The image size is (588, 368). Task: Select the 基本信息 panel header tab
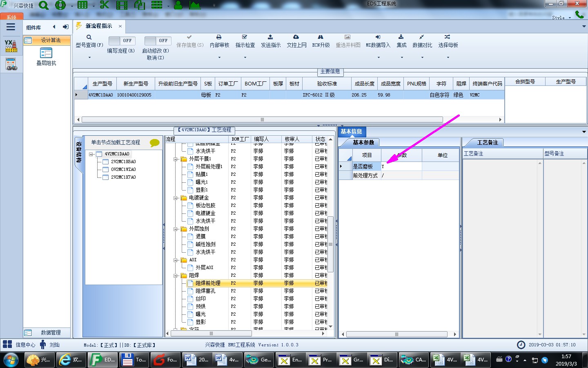(x=352, y=131)
